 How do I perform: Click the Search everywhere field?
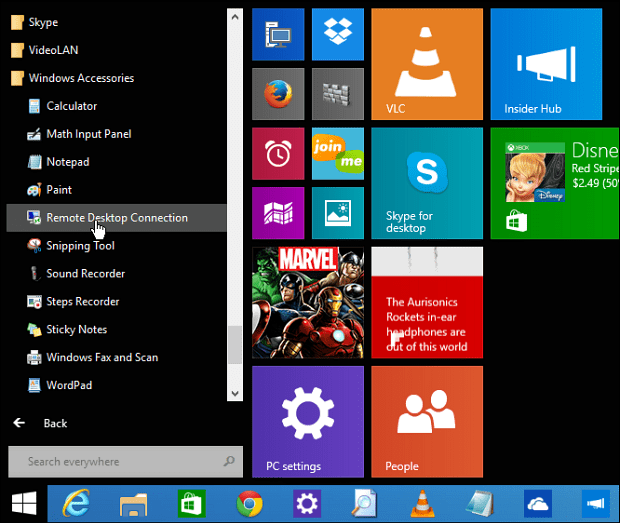[125, 462]
